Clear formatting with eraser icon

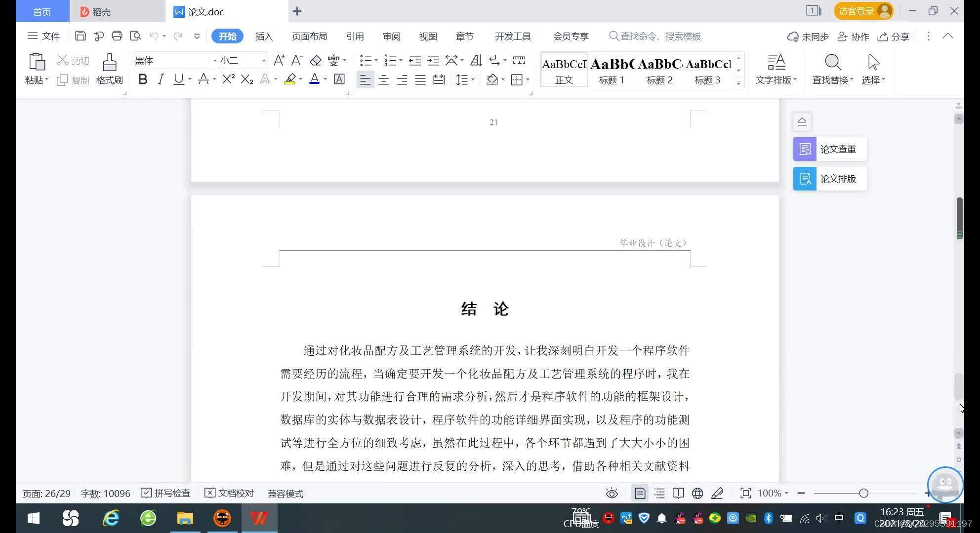pos(315,60)
